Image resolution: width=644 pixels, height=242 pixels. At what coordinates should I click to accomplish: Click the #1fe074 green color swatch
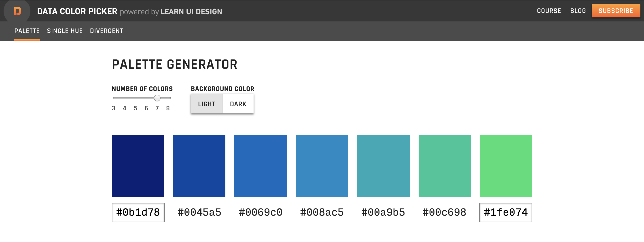click(506, 167)
